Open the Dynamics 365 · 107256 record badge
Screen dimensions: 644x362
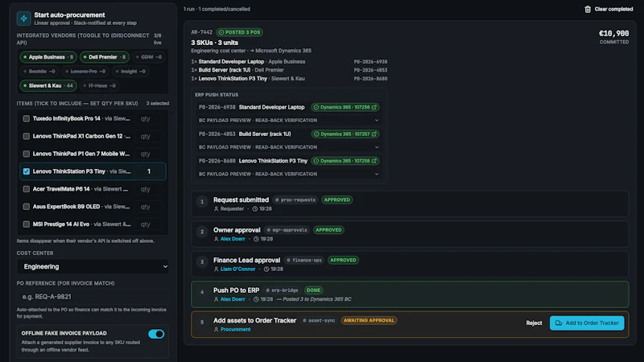coord(345,107)
